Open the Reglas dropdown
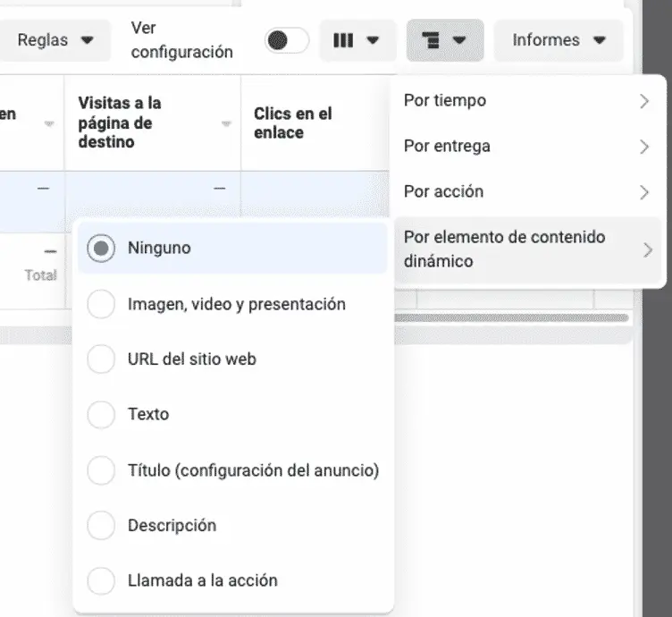The width and height of the screenshot is (672, 617). pyautogui.click(x=54, y=40)
